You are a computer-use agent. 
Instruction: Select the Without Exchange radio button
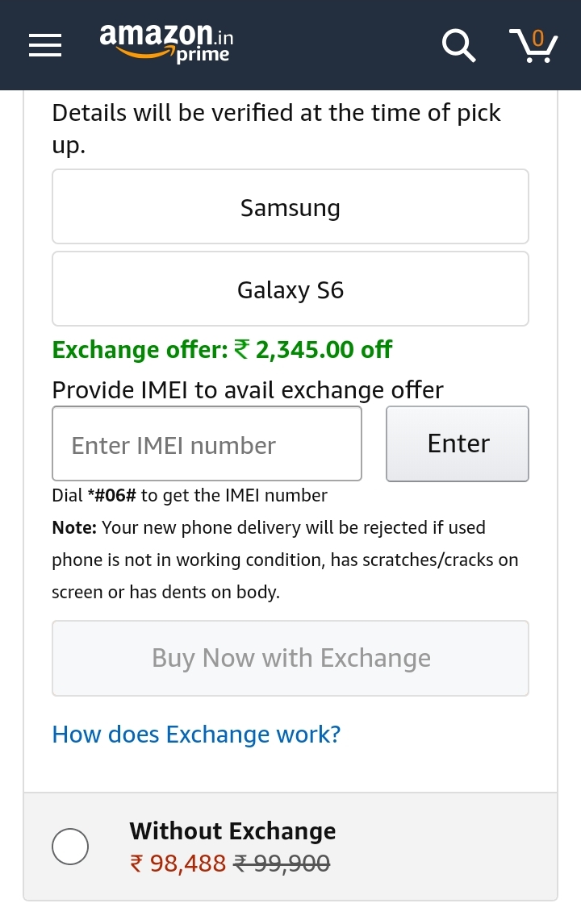click(70, 847)
